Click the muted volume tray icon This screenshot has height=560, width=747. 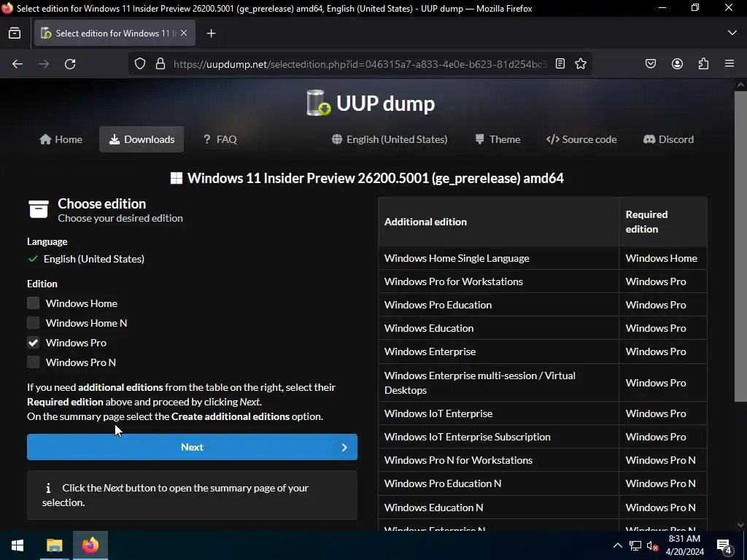[652, 545]
